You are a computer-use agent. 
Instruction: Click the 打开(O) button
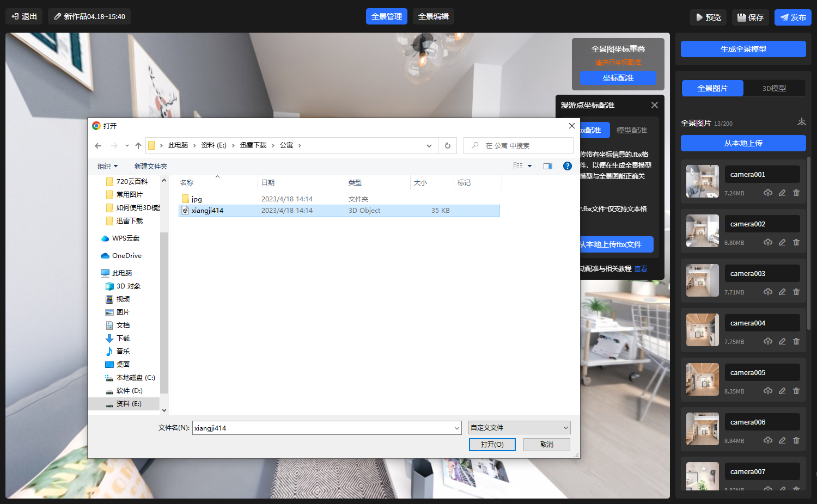coord(492,445)
